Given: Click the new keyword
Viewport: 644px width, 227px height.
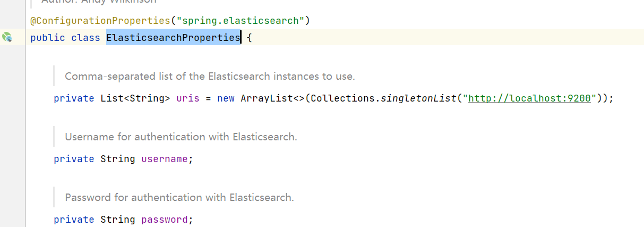Looking at the screenshot, I should [226, 98].
